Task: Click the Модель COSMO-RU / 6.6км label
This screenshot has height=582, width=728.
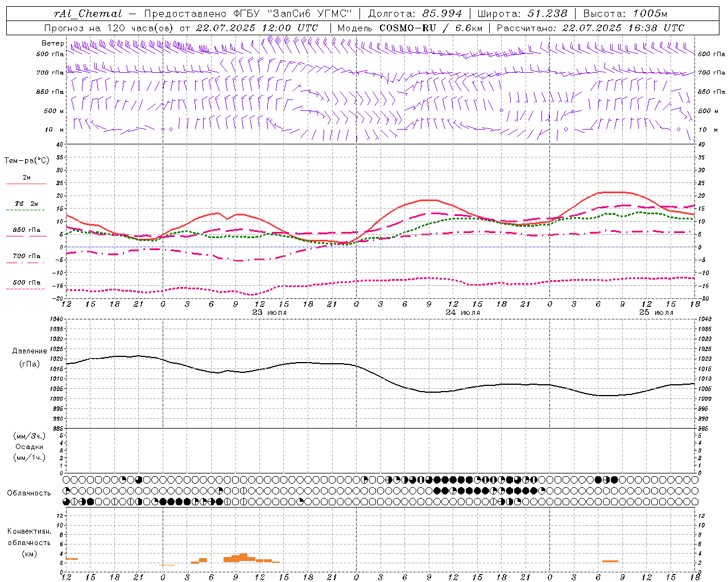Action: click(410, 28)
